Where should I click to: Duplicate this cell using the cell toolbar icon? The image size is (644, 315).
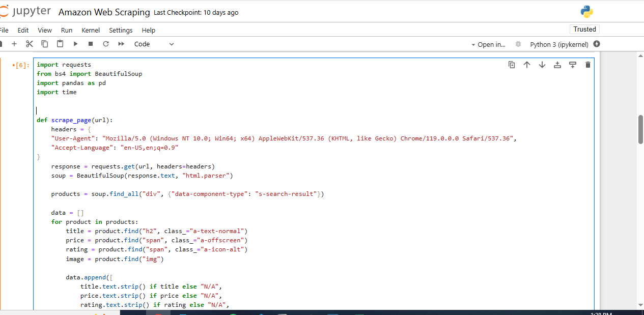tap(512, 65)
